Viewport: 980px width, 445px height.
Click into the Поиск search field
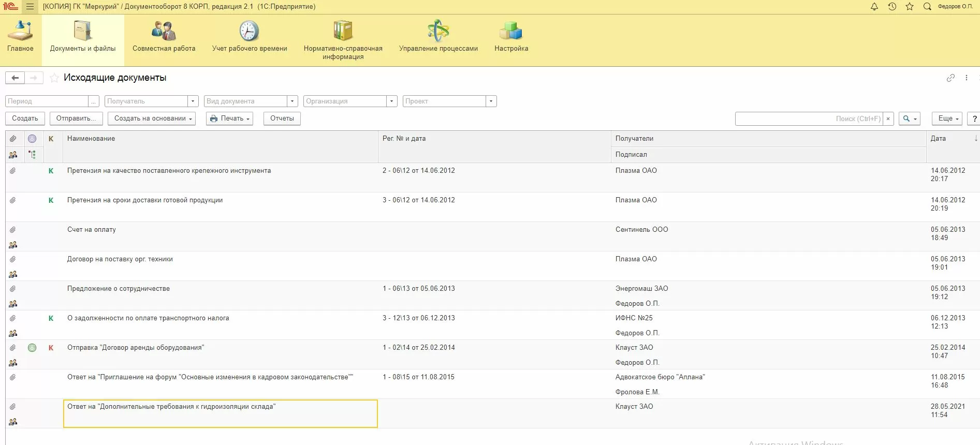(808, 119)
